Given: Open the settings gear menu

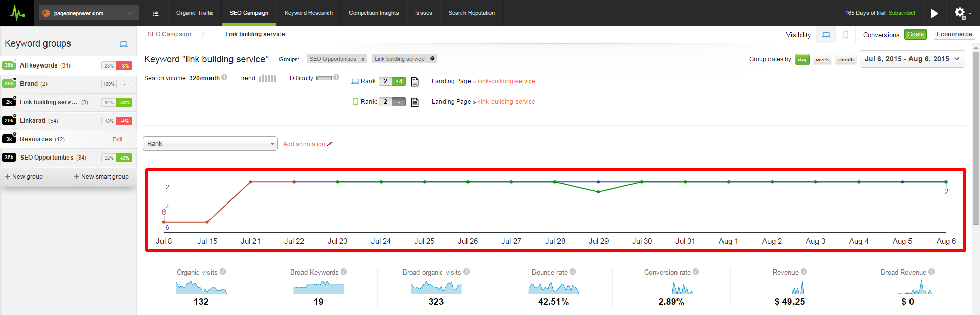Looking at the screenshot, I should pyautogui.click(x=961, y=13).
